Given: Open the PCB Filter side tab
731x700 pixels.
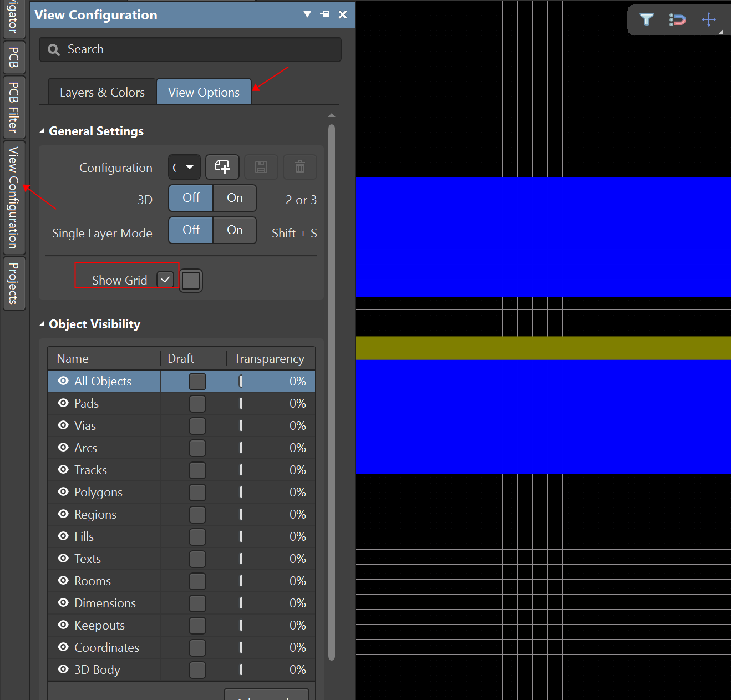Looking at the screenshot, I should point(14,107).
